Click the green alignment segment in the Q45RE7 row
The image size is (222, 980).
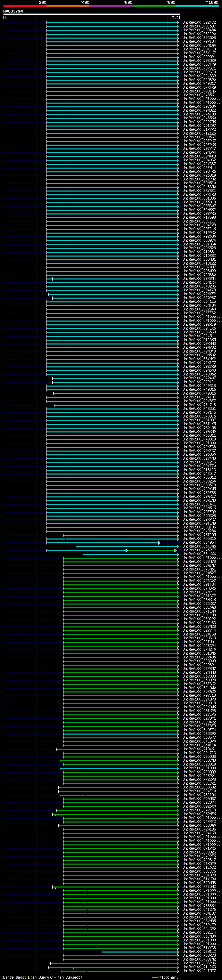(x=152, y=550)
